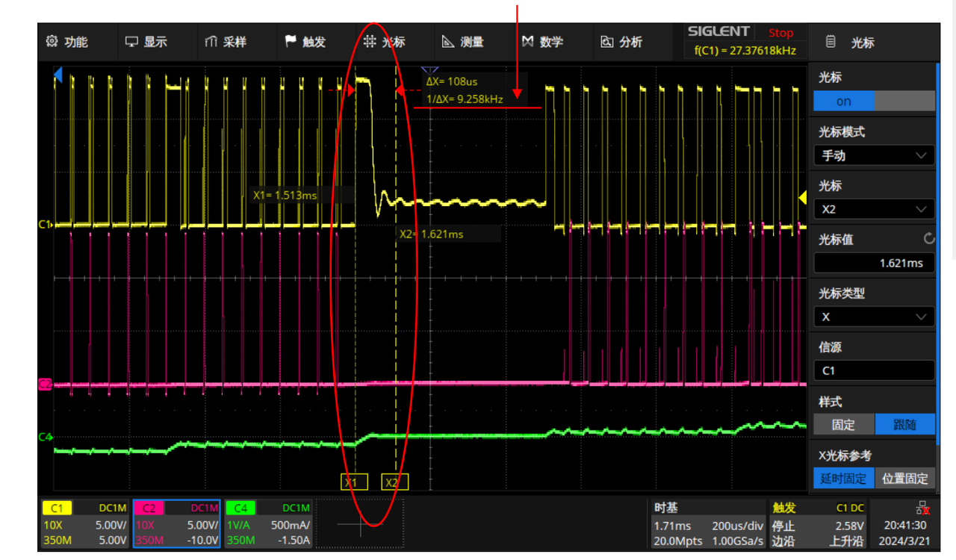Open the C1 channel settings box
This screenshot has height=560, width=956.
(x=84, y=524)
